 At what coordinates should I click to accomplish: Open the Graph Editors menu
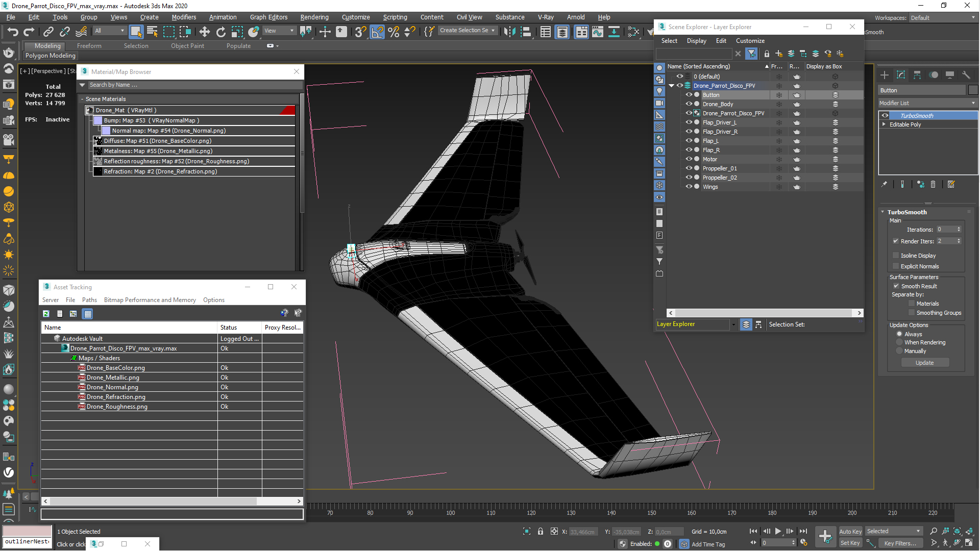pyautogui.click(x=268, y=17)
